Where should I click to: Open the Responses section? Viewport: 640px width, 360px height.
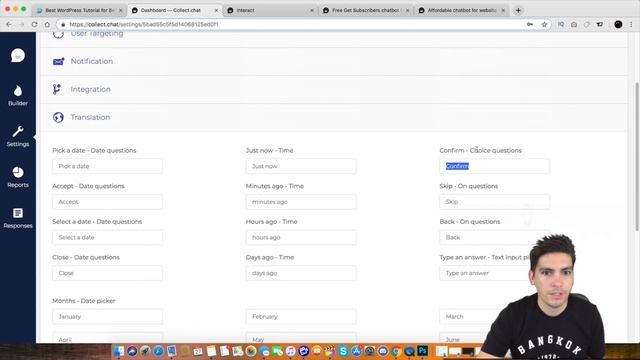18,218
